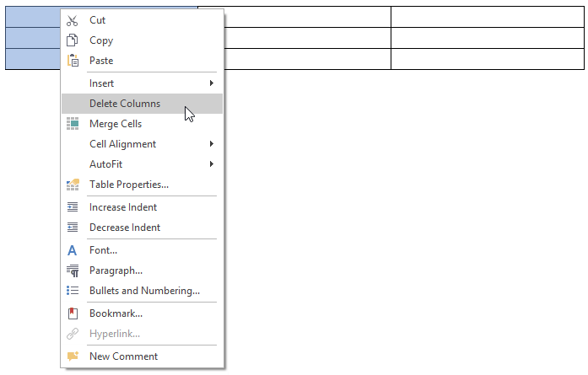The image size is (588, 375).
Task: Click the blue Font letter icon
Action: 73,250
